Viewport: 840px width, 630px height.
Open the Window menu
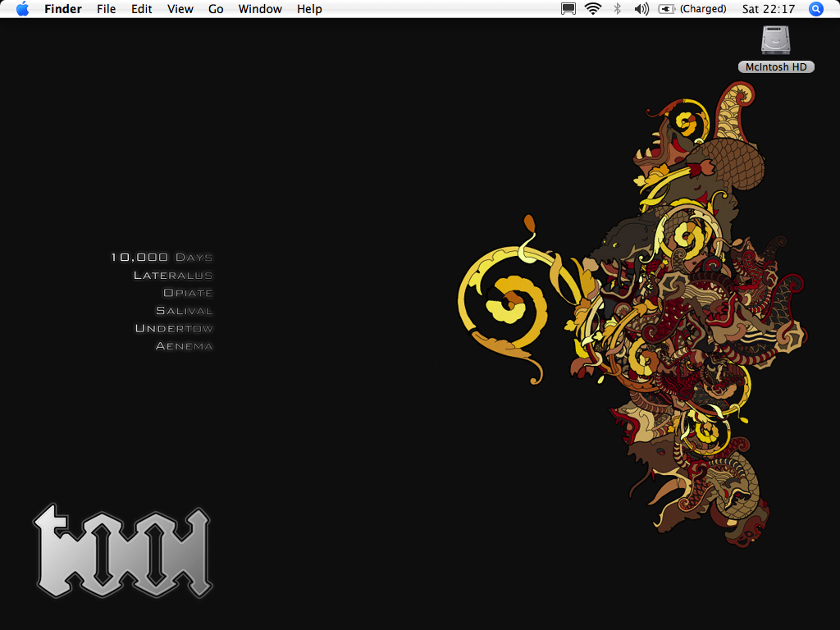(260, 9)
